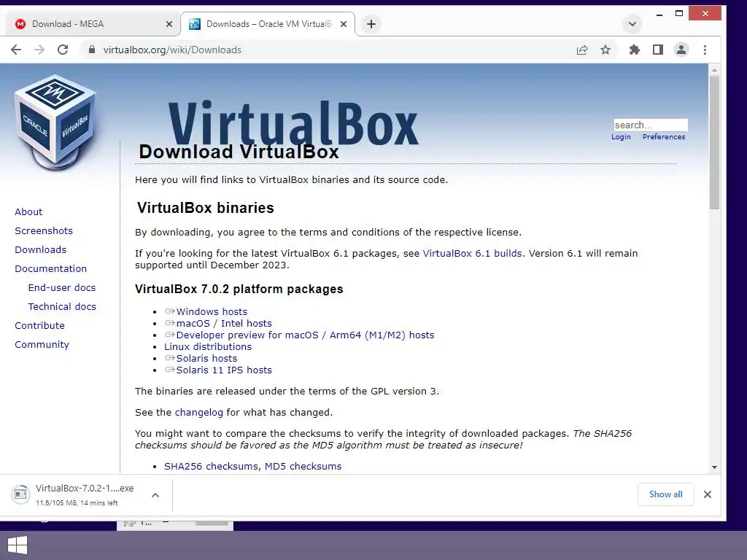Click the VirtualBox 7.0.2 platform packages heading
This screenshot has width=747, height=560.
(x=239, y=289)
